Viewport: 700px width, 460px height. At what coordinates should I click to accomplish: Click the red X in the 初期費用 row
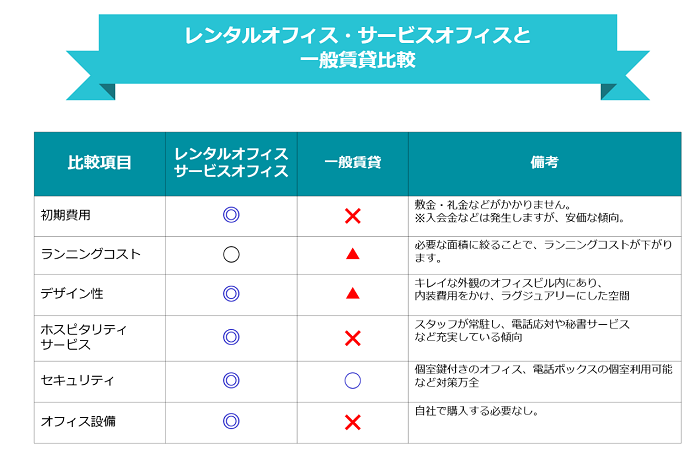[x=352, y=215]
